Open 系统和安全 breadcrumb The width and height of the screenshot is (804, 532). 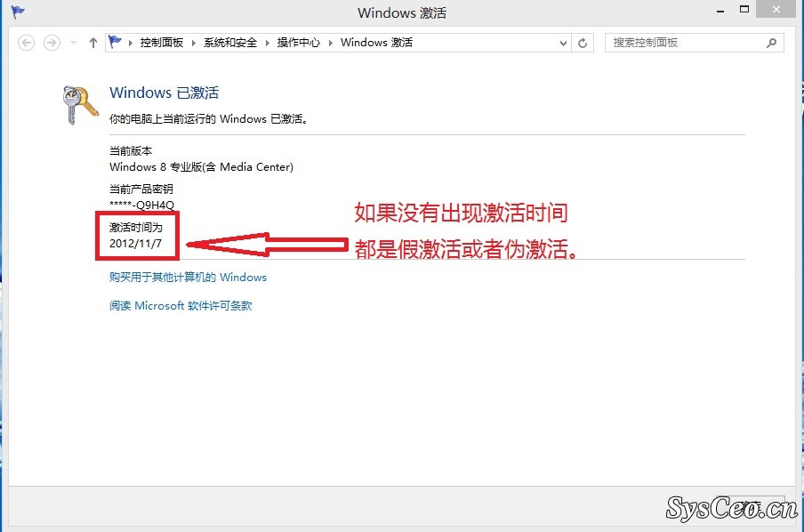pos(230,43)
